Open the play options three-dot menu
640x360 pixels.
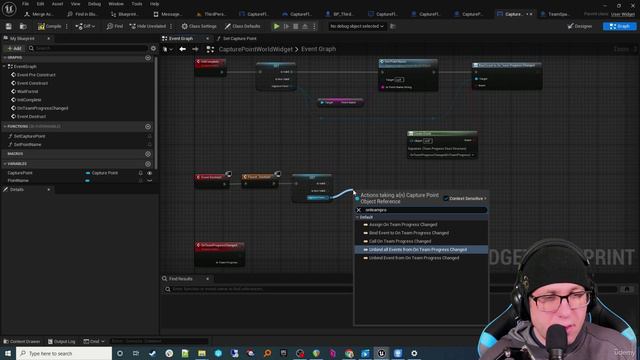[314, 26]
